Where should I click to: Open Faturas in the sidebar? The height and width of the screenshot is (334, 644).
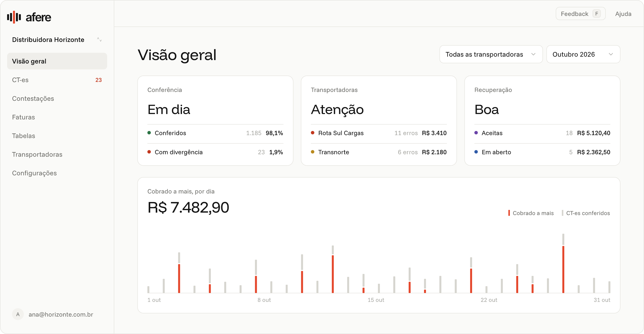click(57, 117)
